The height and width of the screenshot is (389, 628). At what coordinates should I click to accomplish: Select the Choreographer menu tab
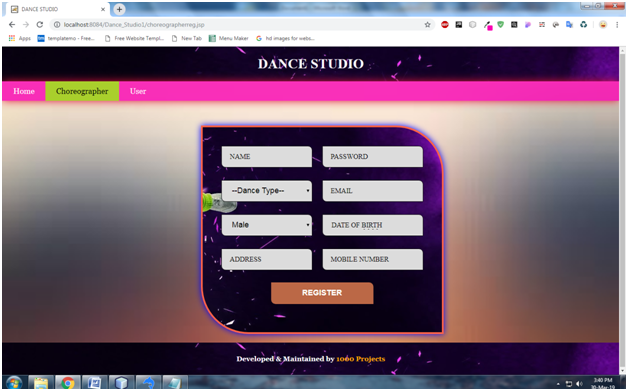(x=82, y=91)
